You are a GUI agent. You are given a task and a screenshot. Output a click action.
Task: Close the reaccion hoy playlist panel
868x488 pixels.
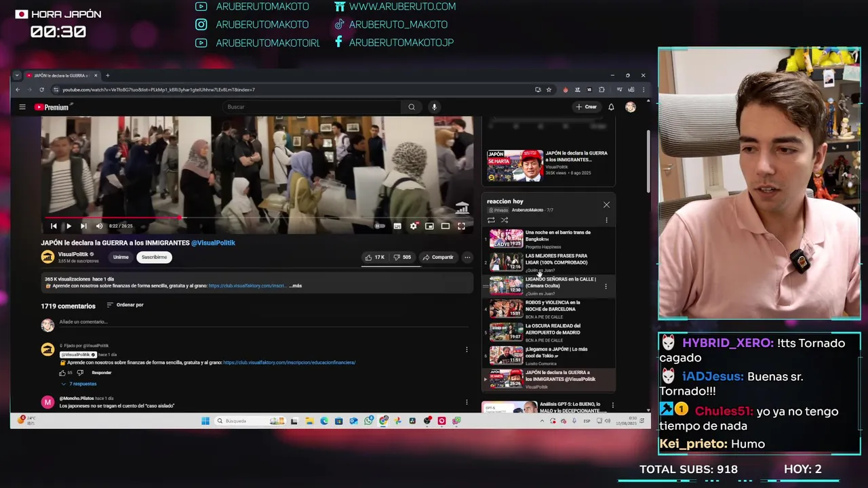point(606,205)
